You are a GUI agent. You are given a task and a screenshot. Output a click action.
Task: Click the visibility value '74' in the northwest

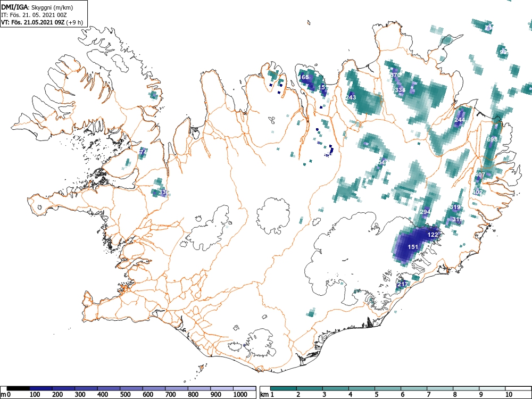pos(143,152)
